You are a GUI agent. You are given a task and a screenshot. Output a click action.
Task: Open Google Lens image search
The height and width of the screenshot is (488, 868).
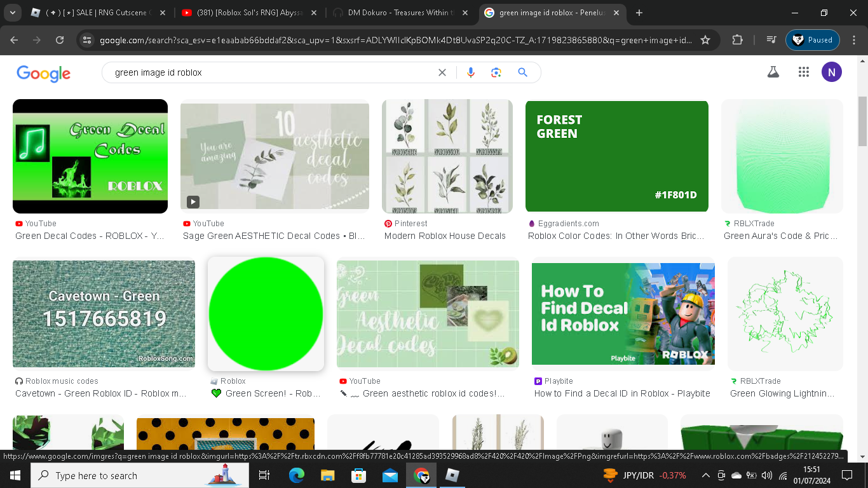coord(496,72)
